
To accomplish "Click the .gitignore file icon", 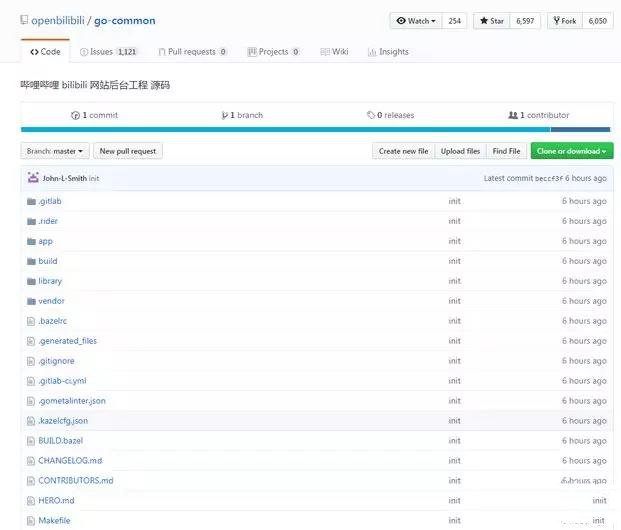I will tap(31, 361).
